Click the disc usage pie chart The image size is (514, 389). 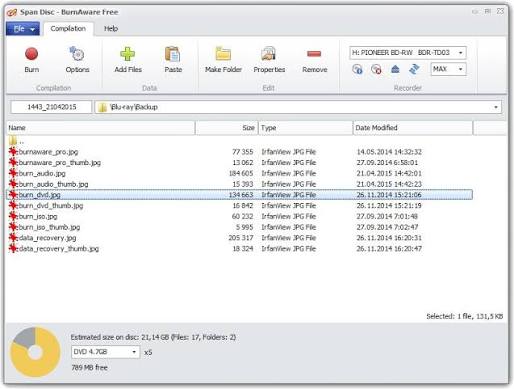[35, 352]
